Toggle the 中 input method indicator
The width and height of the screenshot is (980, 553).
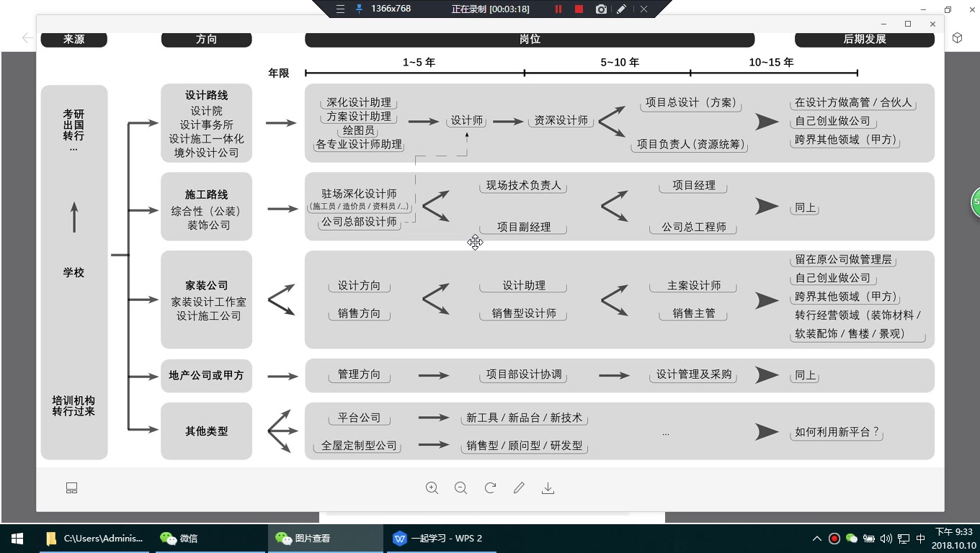point(920,538)
